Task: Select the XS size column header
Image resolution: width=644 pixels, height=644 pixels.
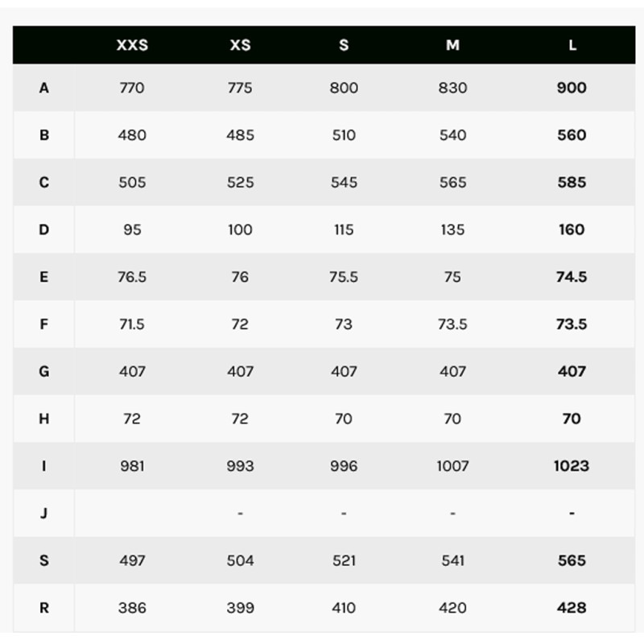Action: click(240, 45)
